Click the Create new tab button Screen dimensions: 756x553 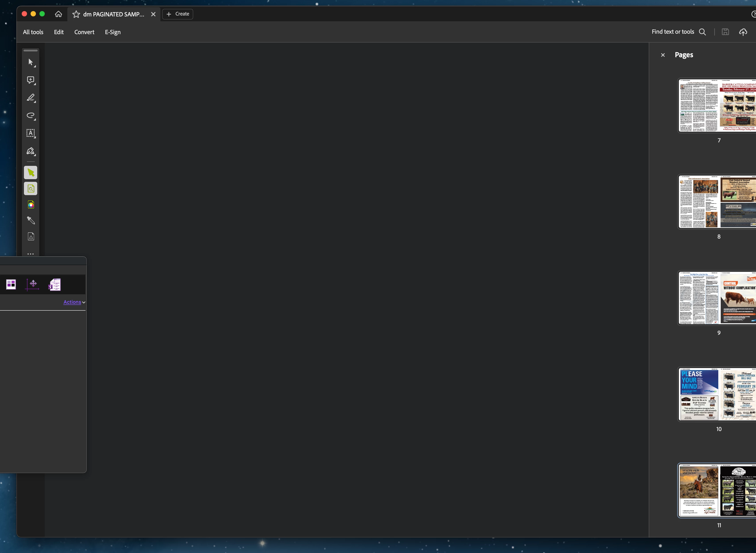(x=178, y=14)
